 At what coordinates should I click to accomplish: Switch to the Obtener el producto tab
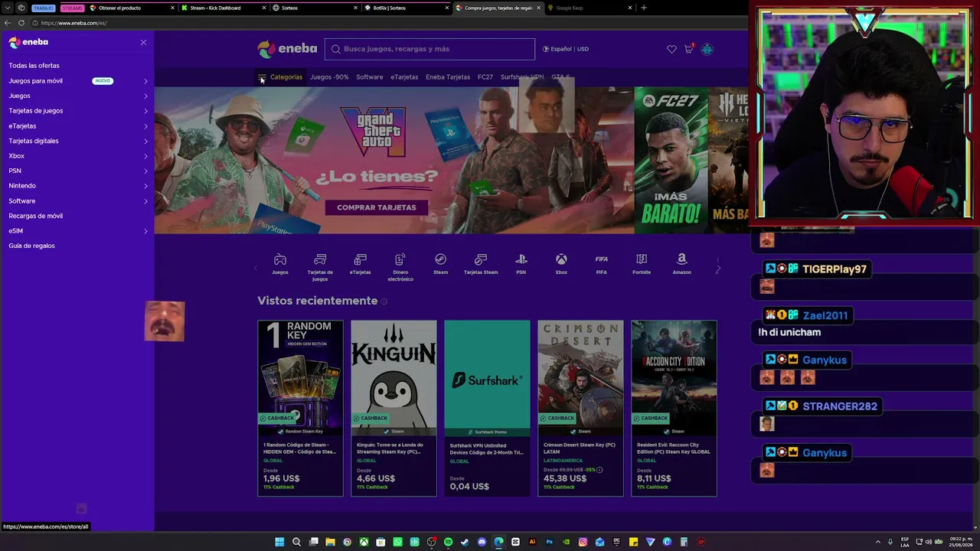point(131,8)
